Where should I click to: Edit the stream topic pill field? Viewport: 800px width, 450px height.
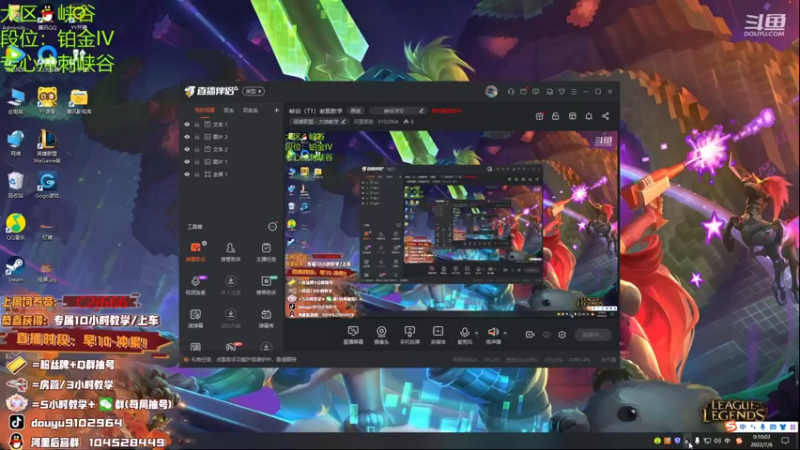[x=398, y=111]
